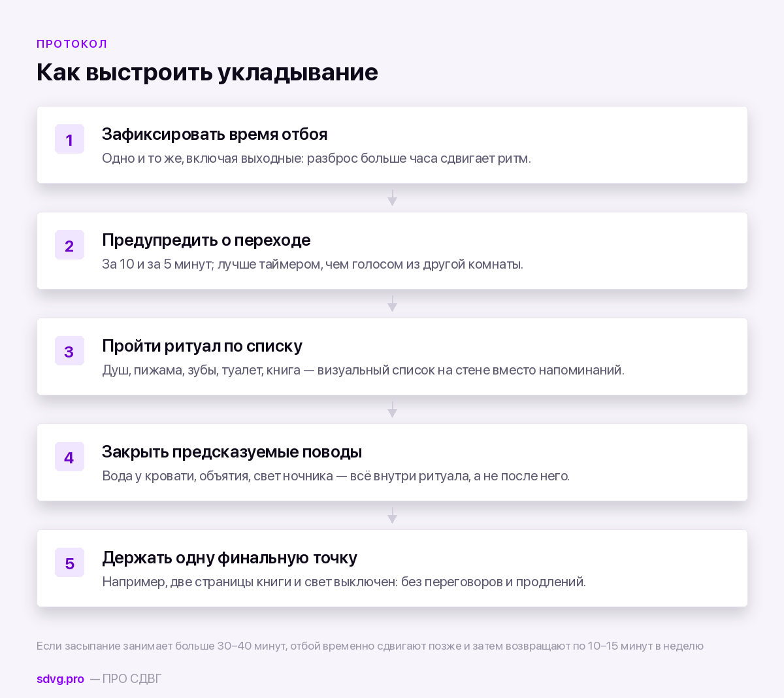Image resolution: width=784 pixels, height=698 pixels.
Task: Click text 'Душ, пижама, зубы, туалет, книга'
Action: click(x=201, y=370)
